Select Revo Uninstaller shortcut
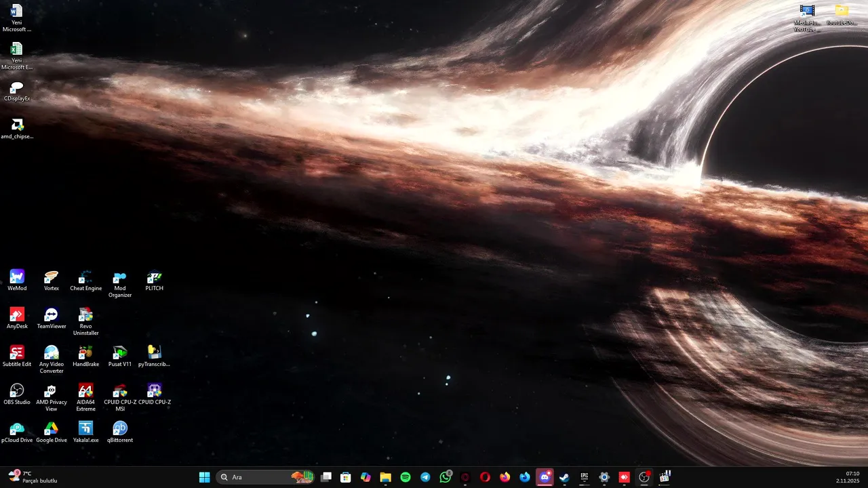 pos(85,321)
